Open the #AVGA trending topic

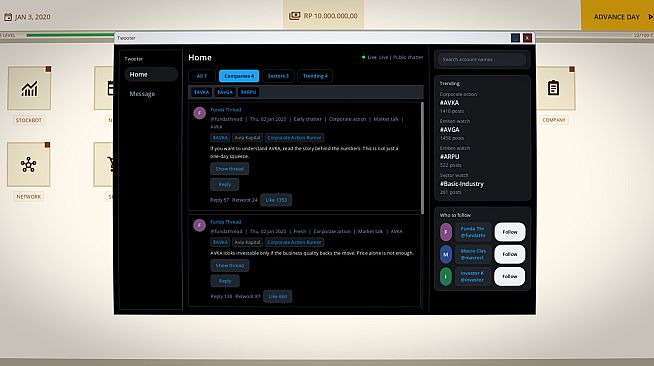(449, 130)
